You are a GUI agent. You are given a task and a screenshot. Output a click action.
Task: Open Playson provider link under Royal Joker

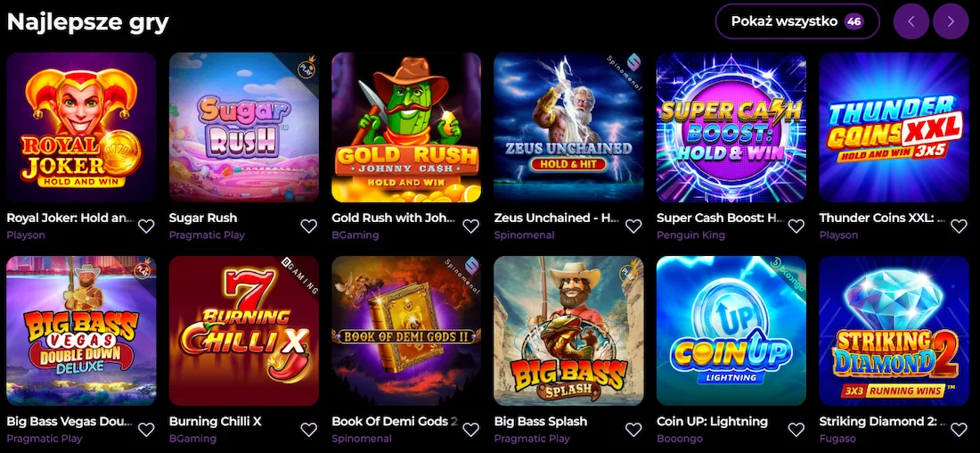click(26, 235)
